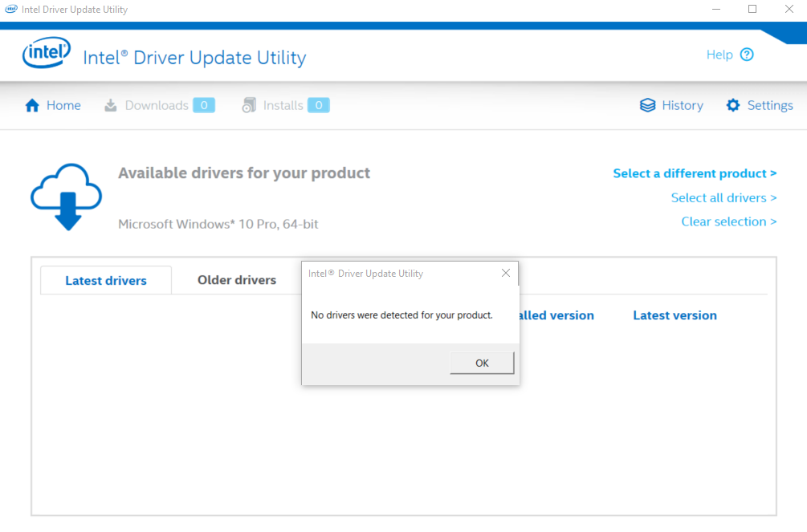Image resolution: width=807 pixels, height=532 pixels.
Task: Click the Home house icon
Action: coord(32,105)
